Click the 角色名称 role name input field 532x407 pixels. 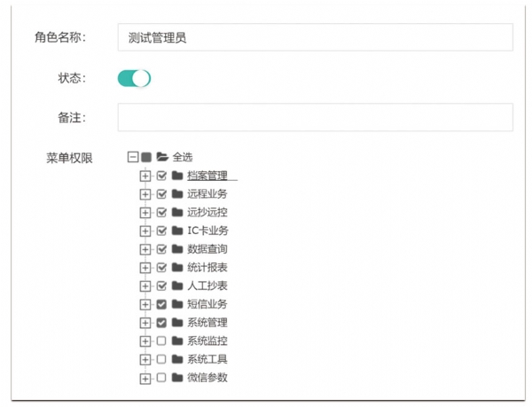click(x=315, y=37)
